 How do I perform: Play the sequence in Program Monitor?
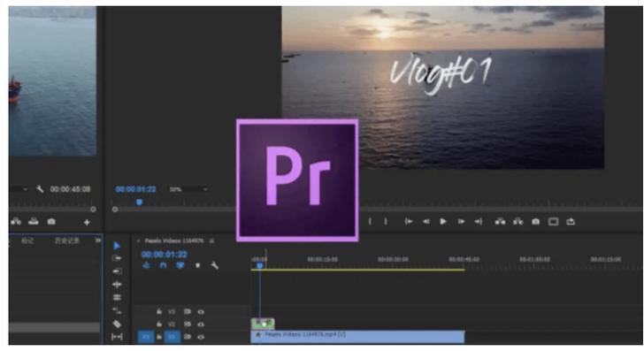tap(443, 222)
